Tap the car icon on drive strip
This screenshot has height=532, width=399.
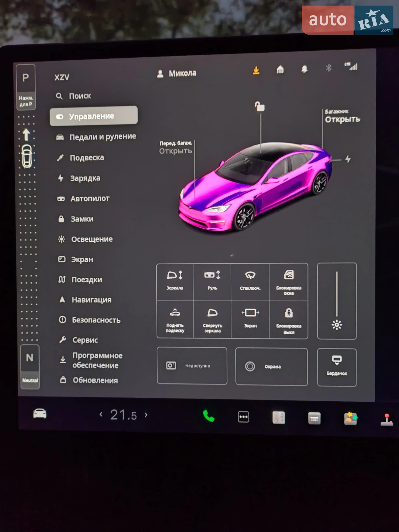(x=27, y=157)
